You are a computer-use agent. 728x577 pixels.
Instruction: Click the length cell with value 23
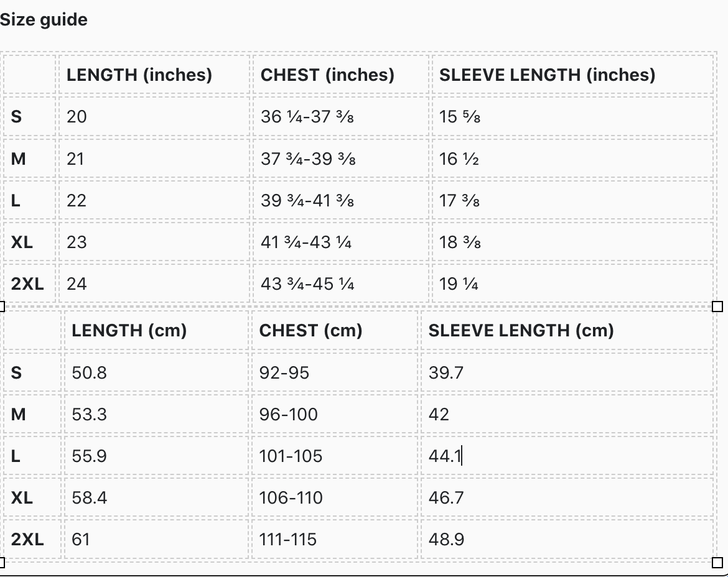tap(154, 242)
